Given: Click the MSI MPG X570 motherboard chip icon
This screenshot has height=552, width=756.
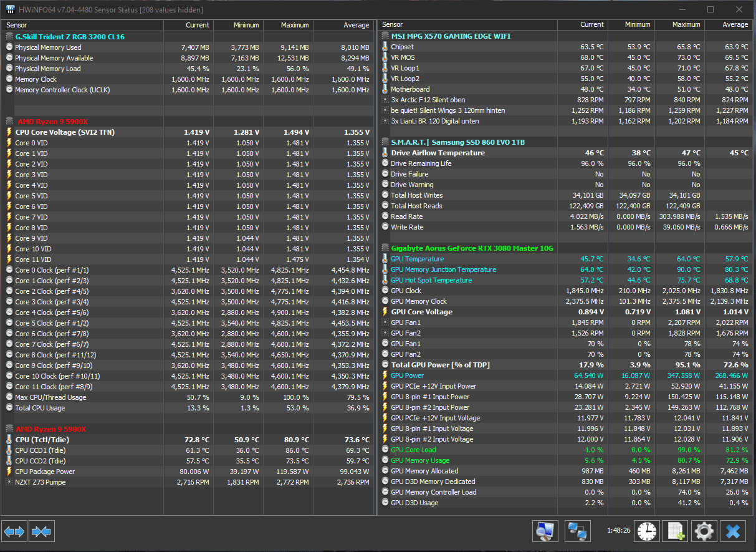Looking at the screenshot, I should (385, 36).
